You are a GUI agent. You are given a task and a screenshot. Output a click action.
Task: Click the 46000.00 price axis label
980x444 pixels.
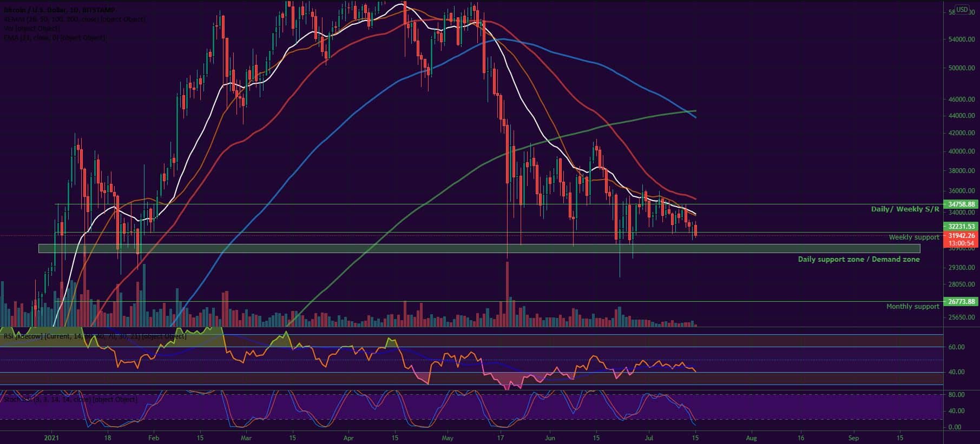tap(962, 100)
